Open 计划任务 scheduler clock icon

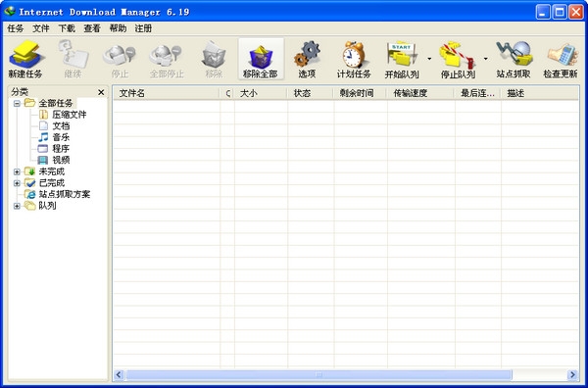[x=354, y=59]
